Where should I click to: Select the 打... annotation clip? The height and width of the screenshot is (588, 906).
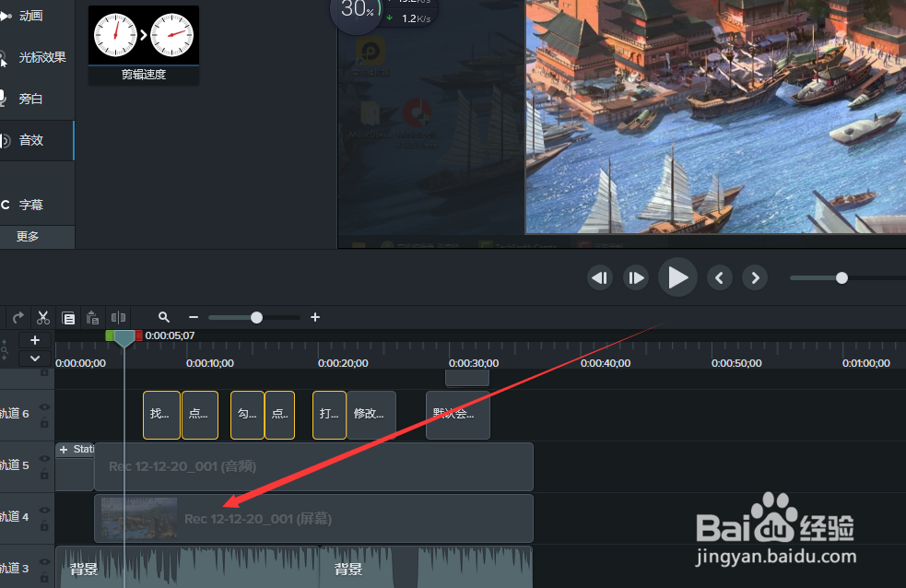329,415
